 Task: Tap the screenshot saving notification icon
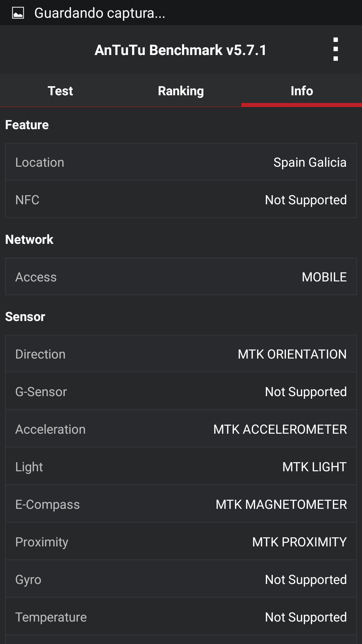[x=18, y=13]
